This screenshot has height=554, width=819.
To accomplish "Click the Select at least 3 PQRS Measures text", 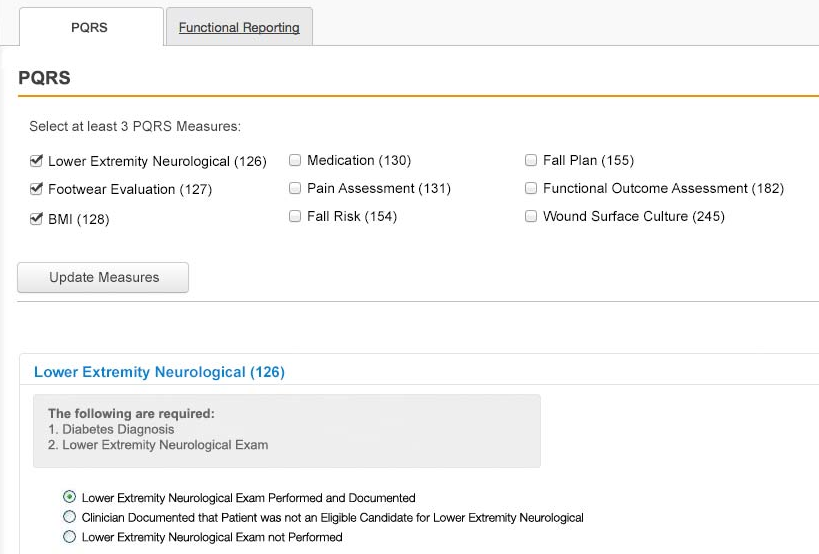I will point(135,127).
